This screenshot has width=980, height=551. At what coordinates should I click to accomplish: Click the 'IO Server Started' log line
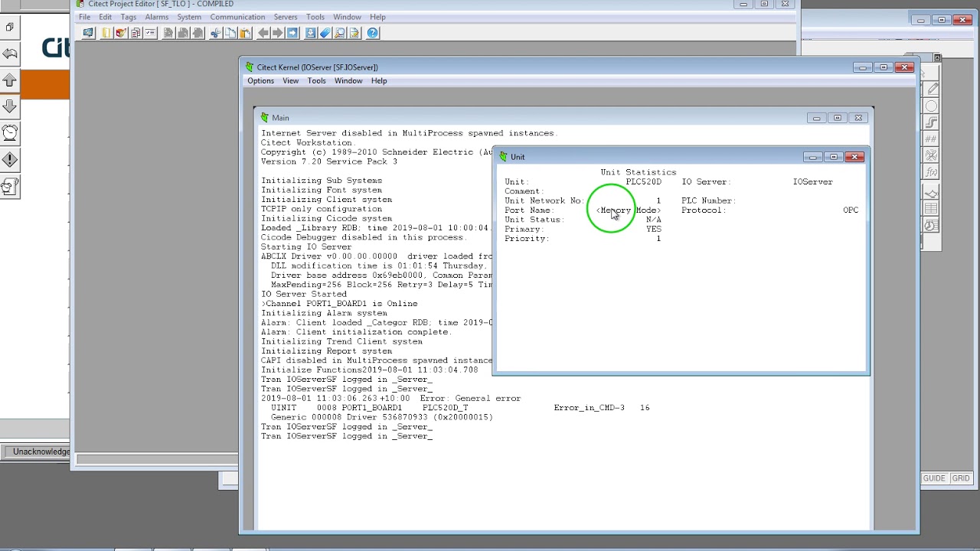tap(304, 295)
